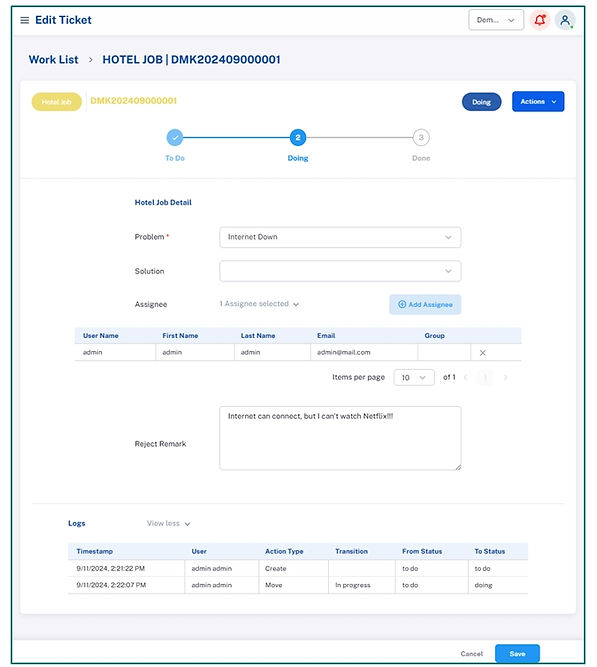Change Items per page dropdown value
Screen dimensions: 597x667
pyautogui.click(x=414, y=377)
